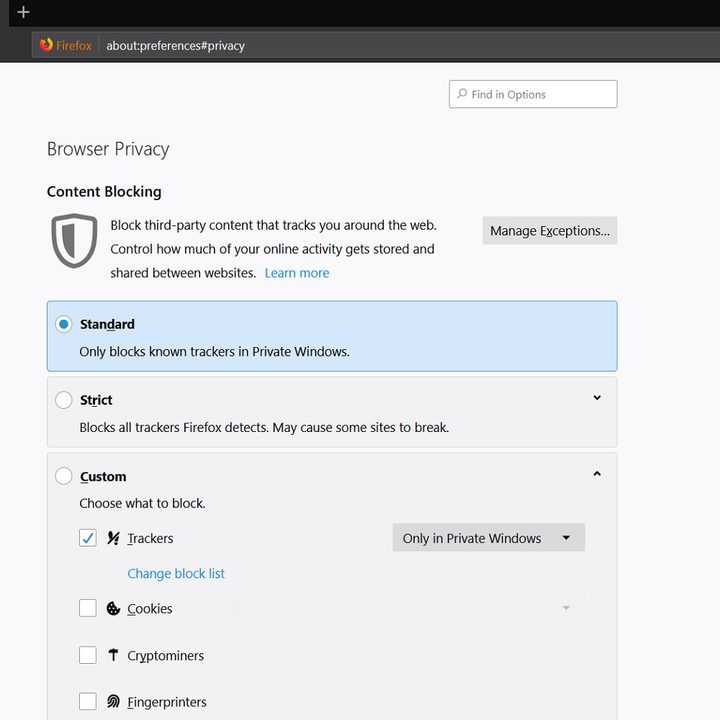The width and height of the screenshot is (720, 720).
Task: Open the disabled Cookies dropdown
Action: click(409, 608)
